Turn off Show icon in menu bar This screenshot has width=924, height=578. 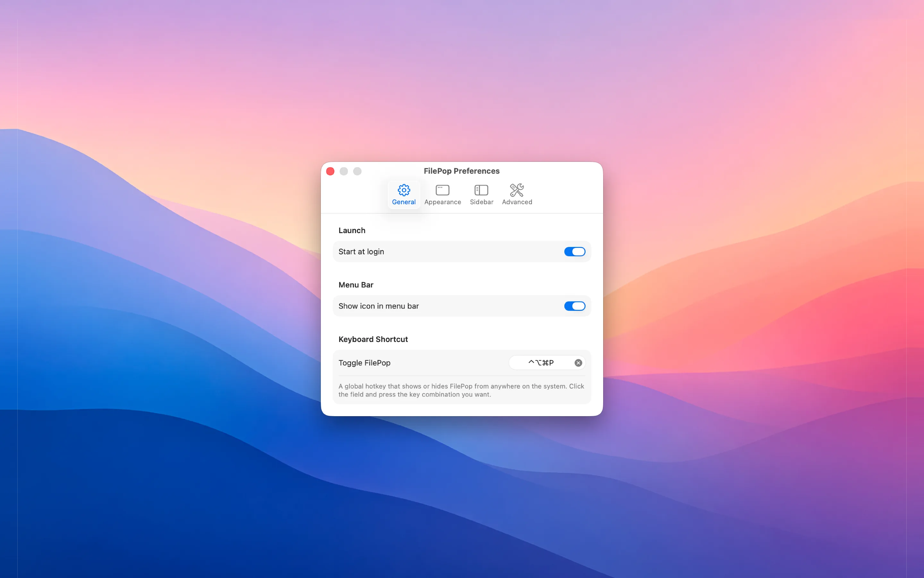[575, 306]
